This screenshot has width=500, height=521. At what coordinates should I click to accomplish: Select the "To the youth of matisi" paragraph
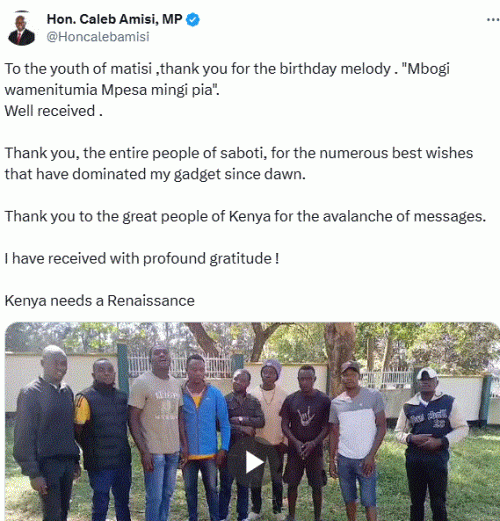[227, 79]
